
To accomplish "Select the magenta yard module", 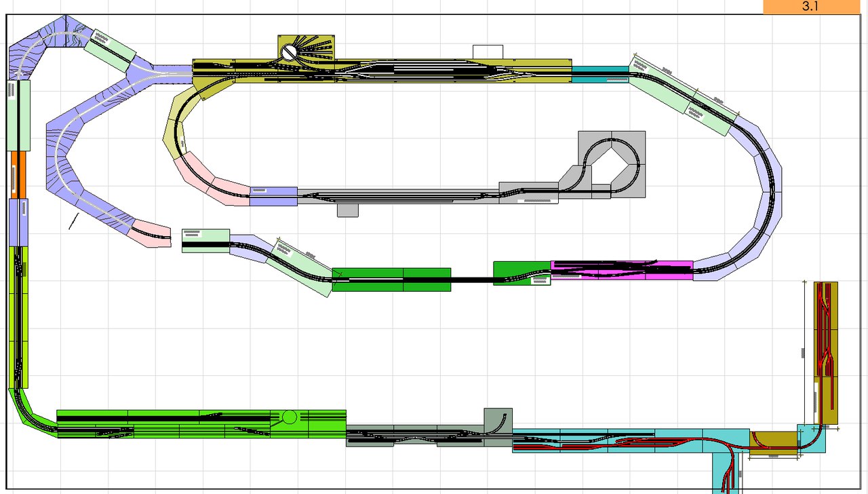I will [620, 270].
